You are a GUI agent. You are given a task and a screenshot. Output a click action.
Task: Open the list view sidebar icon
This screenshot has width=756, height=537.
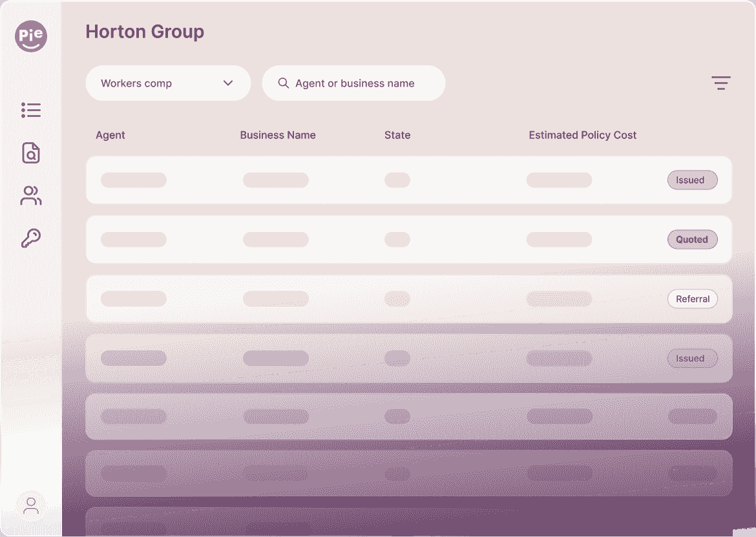click(x=31, y=111)
